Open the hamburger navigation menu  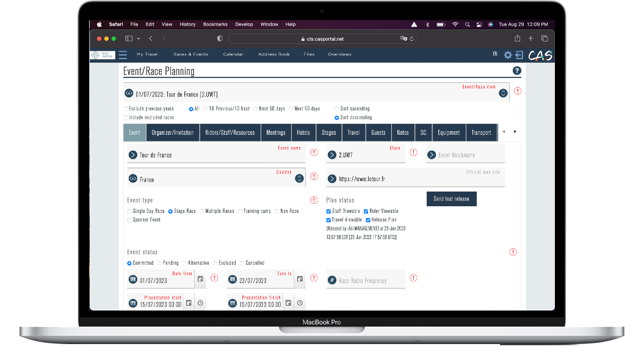123,55
